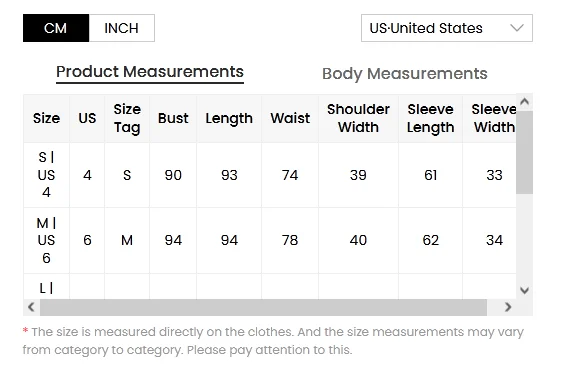Select the Product Measurements tab
Viewport: 569px width, 373px height.
point(150,72)
